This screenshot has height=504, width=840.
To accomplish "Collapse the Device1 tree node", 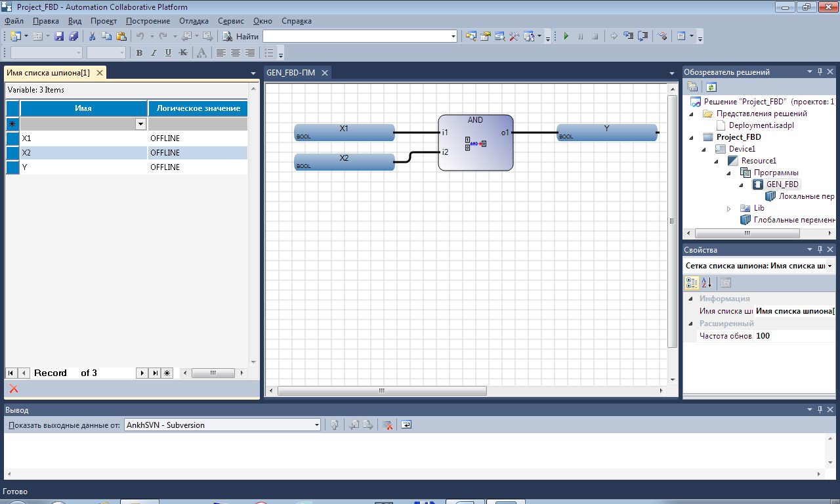I will (x=704, y=149).
